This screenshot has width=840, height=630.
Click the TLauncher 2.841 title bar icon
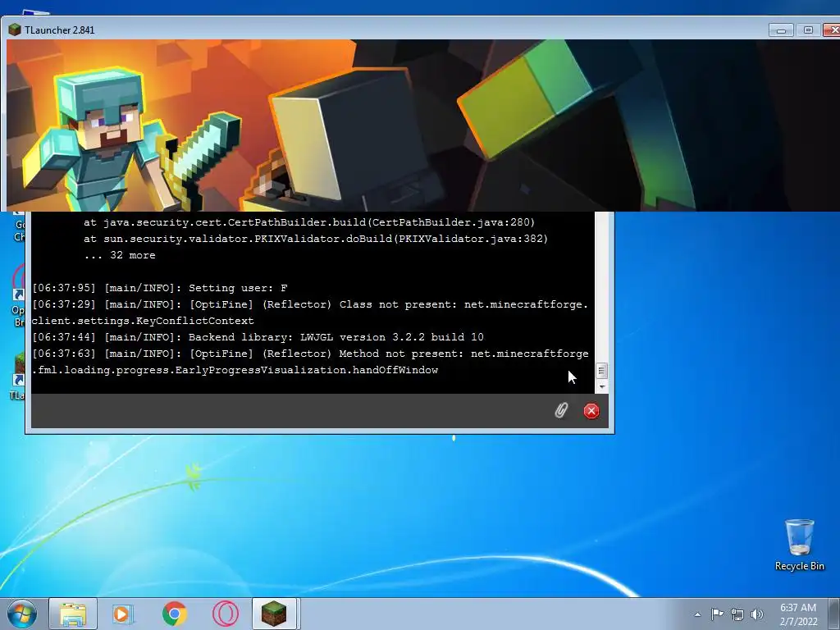coord(15,30)
